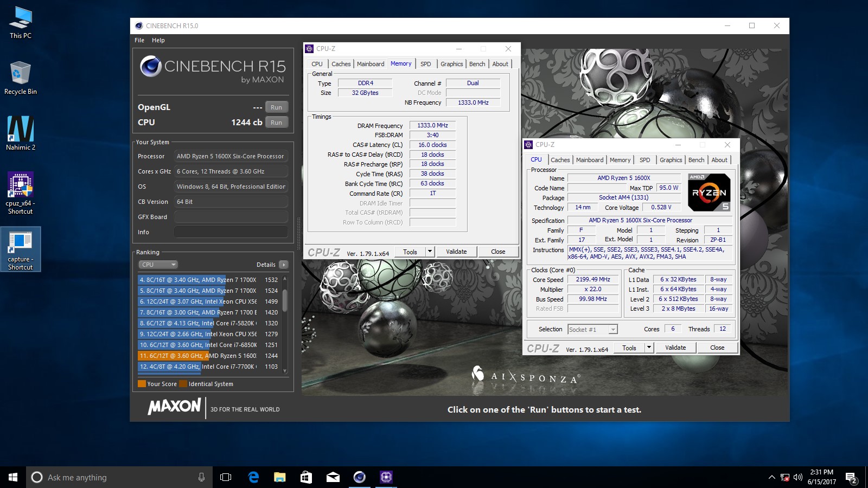This screenshot has height=488, width=868.
Task: Click the network status tray icon
Action: [x=784, y=477]
